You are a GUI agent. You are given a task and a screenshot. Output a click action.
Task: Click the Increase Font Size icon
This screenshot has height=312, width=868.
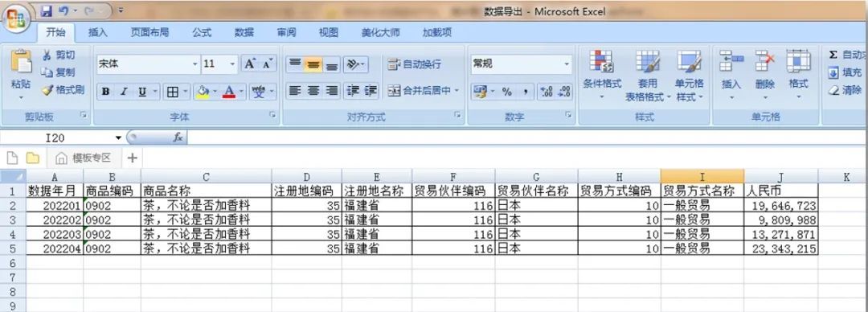click(x=250, y=64)
